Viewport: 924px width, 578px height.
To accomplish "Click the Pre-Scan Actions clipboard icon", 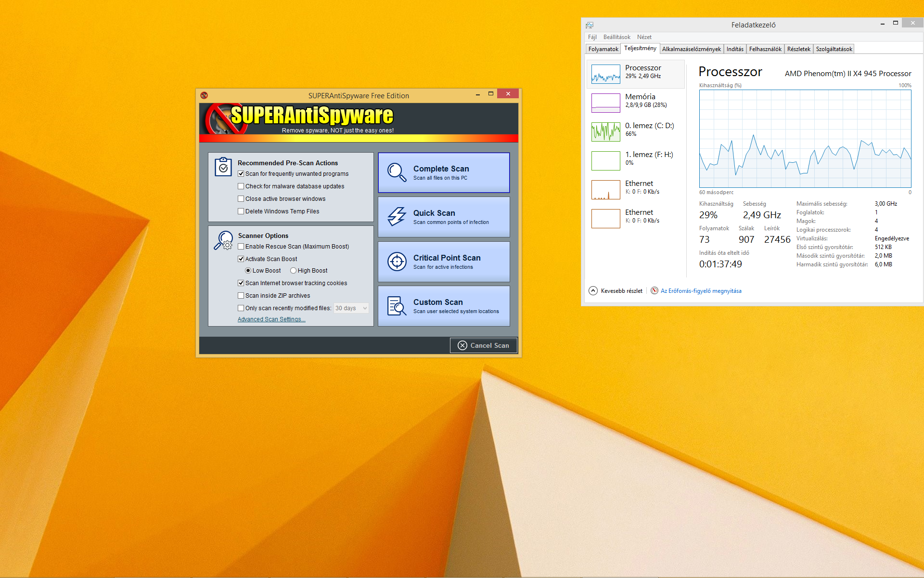I will (x=223, y=167).
